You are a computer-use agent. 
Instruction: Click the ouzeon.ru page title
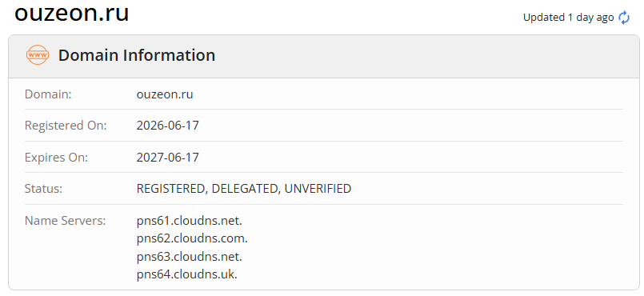coord(72,13)
